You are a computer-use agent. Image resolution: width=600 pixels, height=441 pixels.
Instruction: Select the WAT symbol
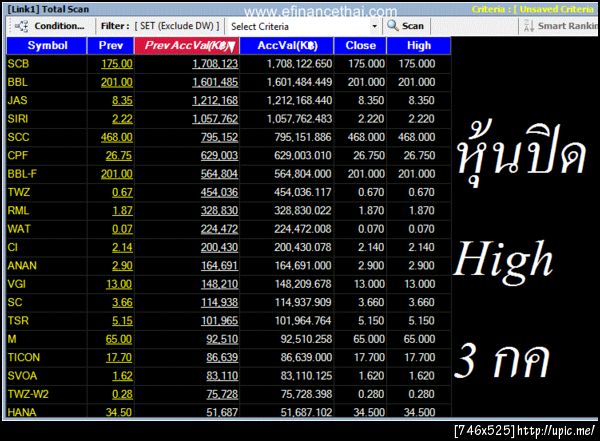pos(19,229)
